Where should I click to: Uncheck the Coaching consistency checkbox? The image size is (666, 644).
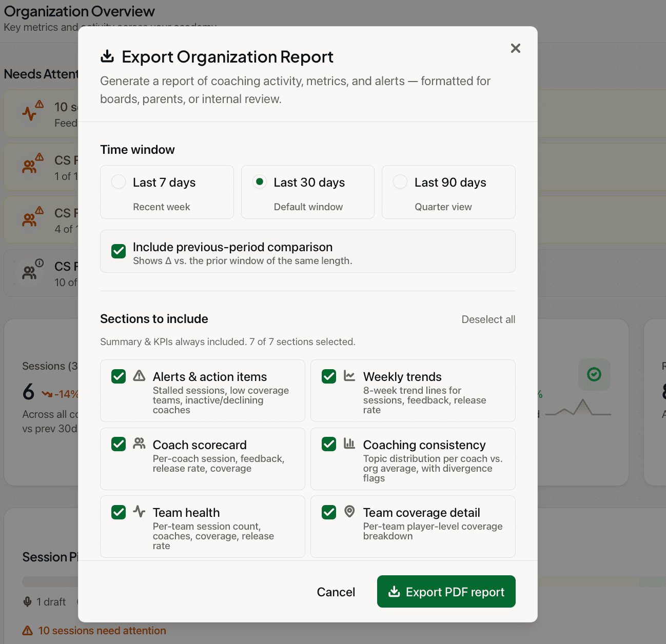[x=329, y=444]
